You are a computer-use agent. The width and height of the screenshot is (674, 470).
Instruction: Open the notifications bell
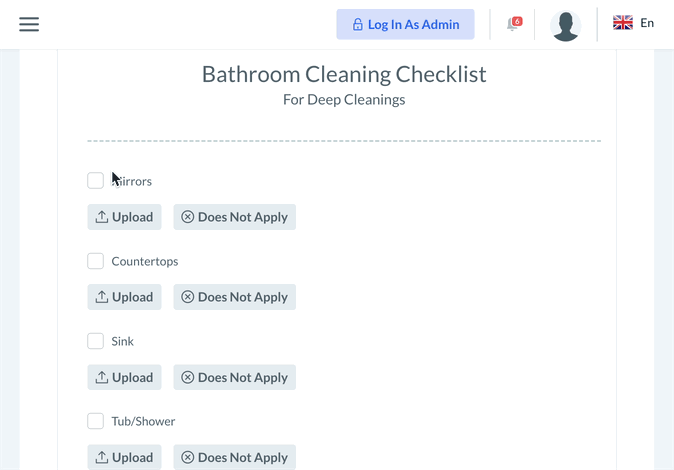point(513,25)
